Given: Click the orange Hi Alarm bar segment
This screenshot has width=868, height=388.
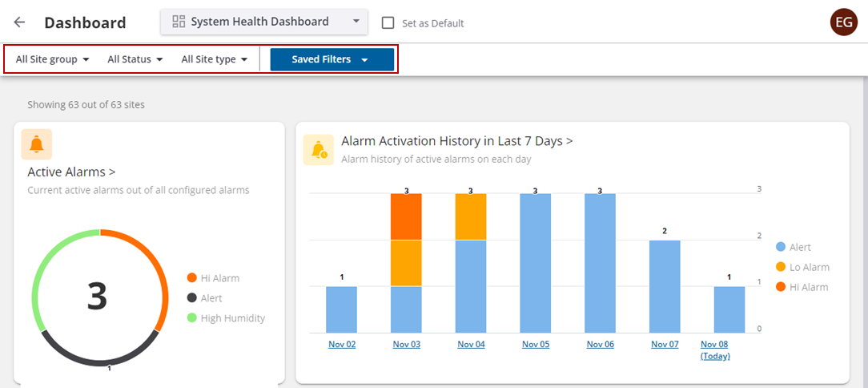Looking at the screenshot, I should tap(406, 216).
